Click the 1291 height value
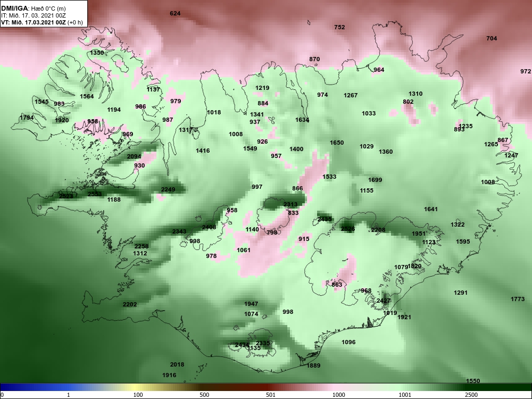The height and width of the screenshot is (399, 532). [x=461, y=293]
